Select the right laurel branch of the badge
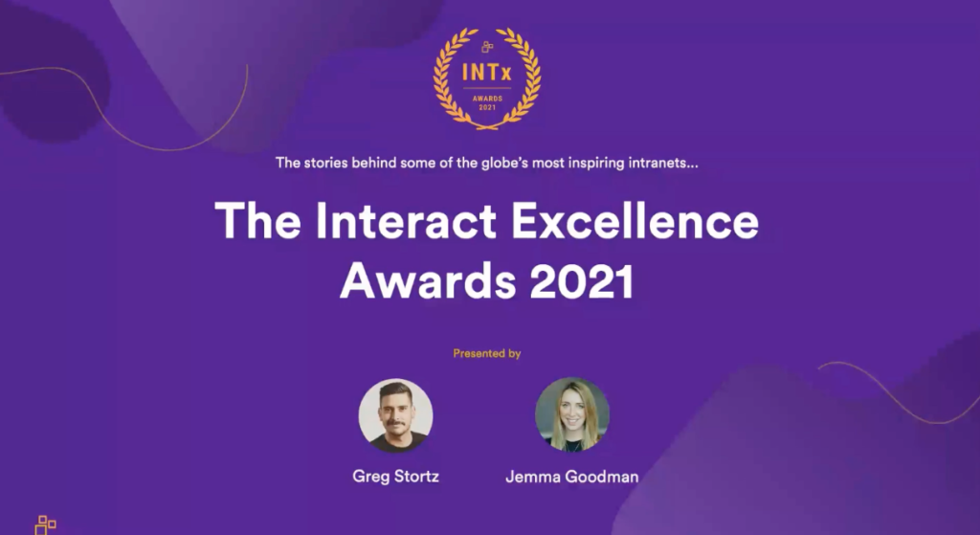980x535 pixels. 526,80
